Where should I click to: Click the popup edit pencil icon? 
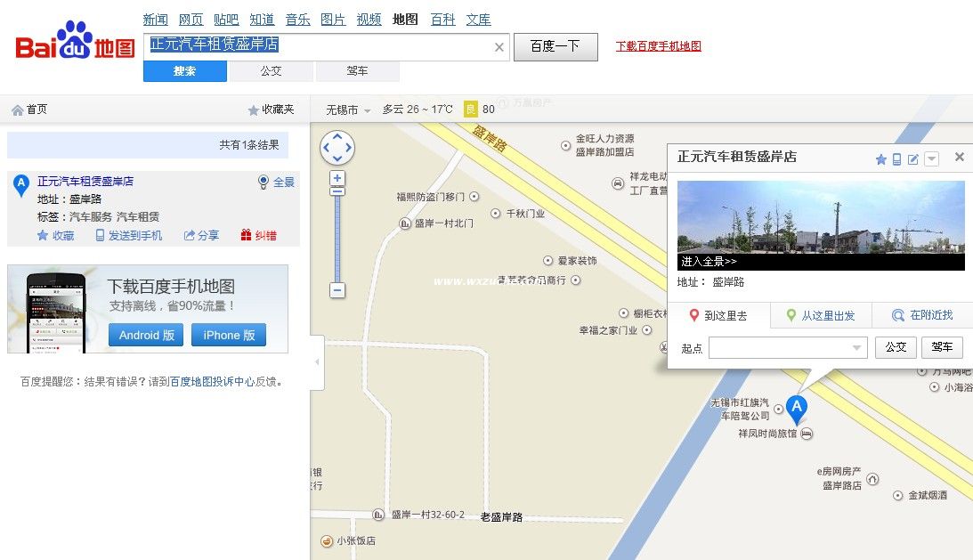point(912,159)
